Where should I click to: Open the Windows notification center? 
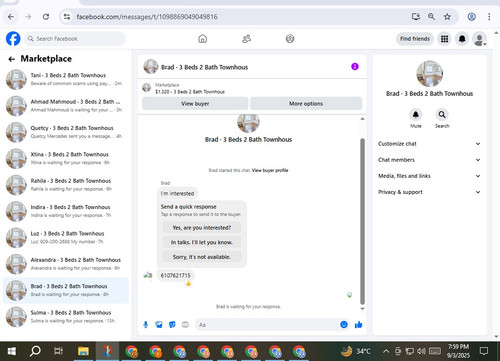(x=484, y=351)
